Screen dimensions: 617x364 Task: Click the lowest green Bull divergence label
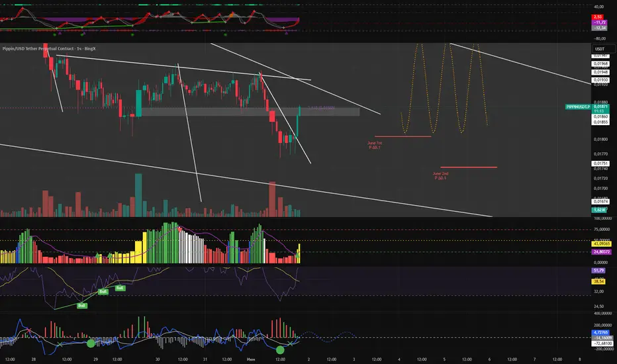tap(82, 306)
